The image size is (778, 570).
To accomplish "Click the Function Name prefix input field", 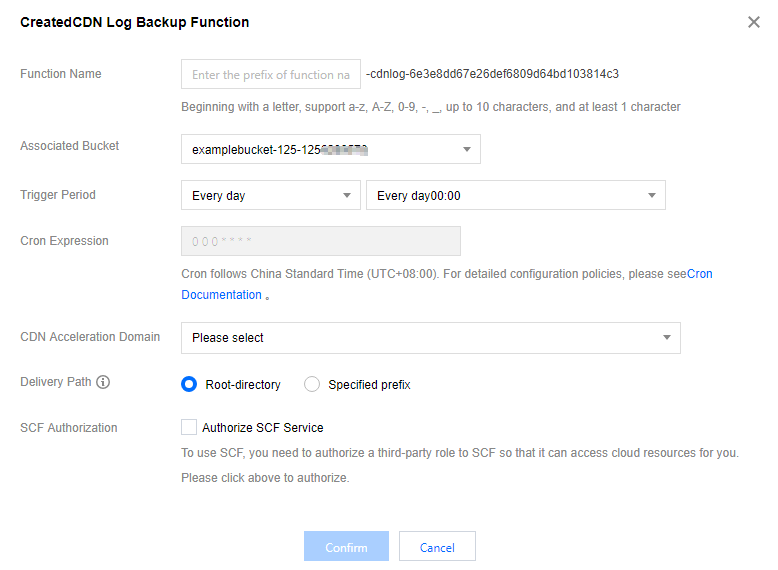I will [x=271, y=75].
